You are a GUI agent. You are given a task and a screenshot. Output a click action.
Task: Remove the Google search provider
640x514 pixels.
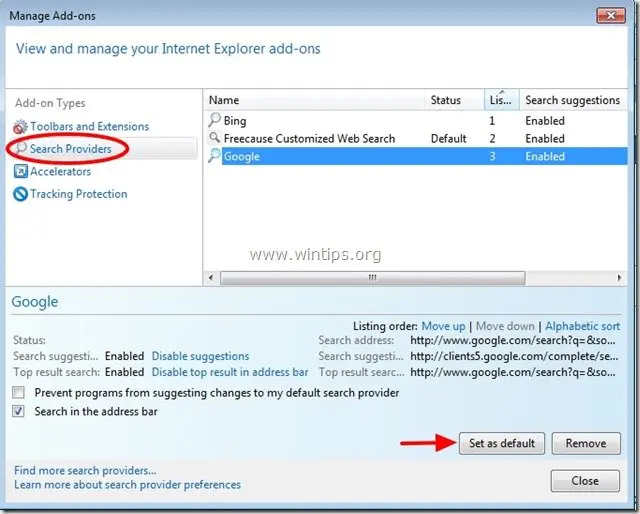click(x=586, y=443)
